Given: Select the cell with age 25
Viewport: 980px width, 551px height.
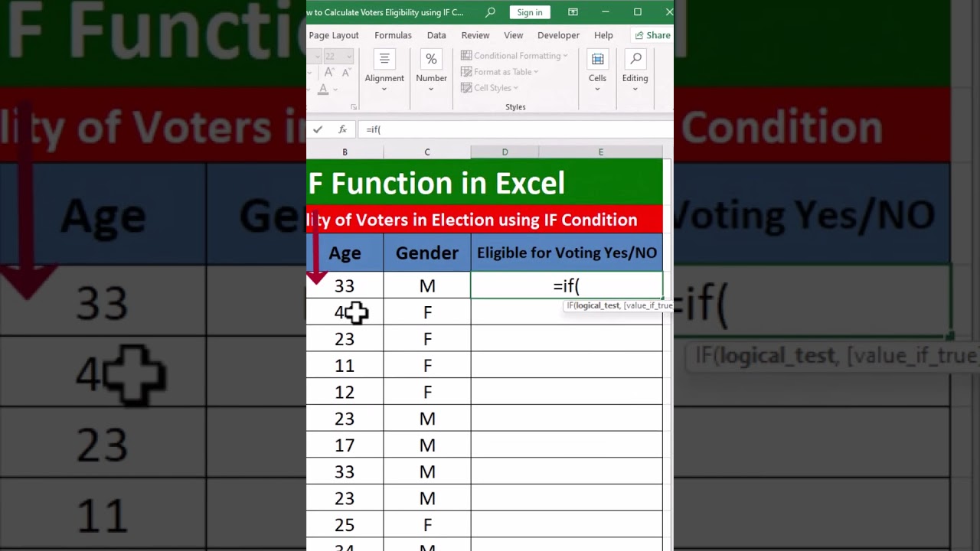Looking at the screenshot, I should click(x=345, y=524).
